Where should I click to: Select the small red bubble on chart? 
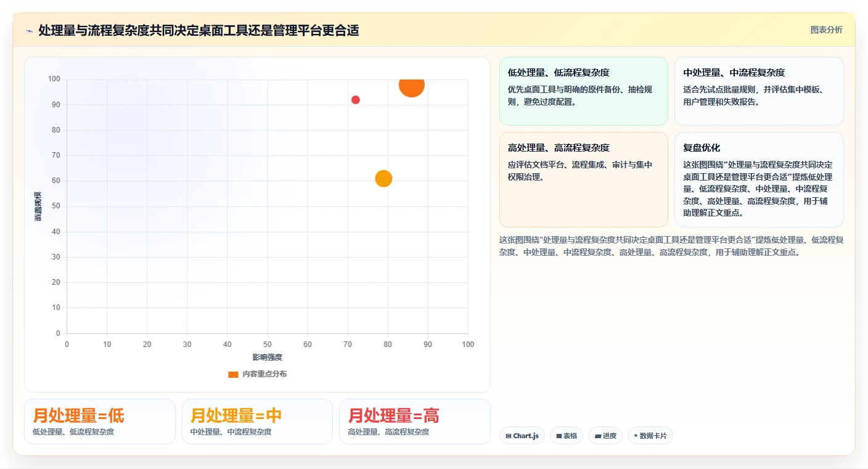click(x=356, y=100)
